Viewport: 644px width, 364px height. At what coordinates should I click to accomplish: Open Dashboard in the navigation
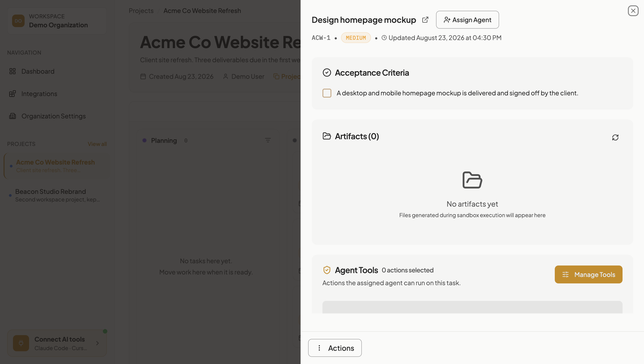tap(57, 71)
